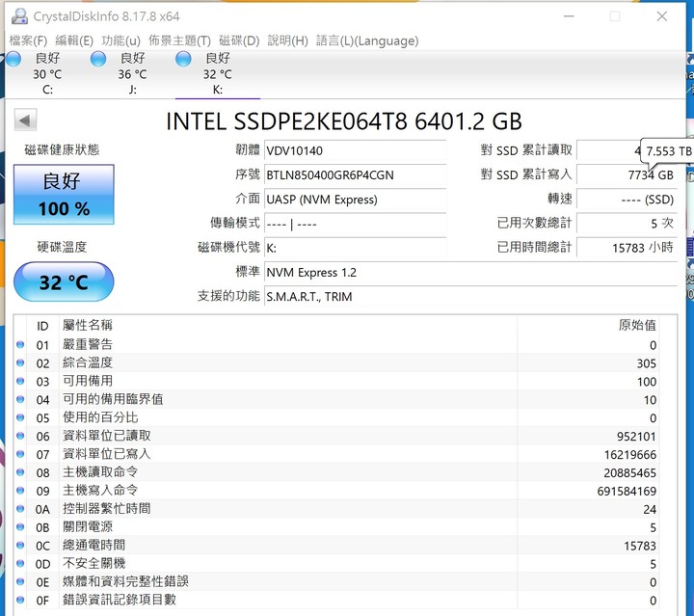
Task: Click the total host writes value 7734 GB
Action: point(627,175)
